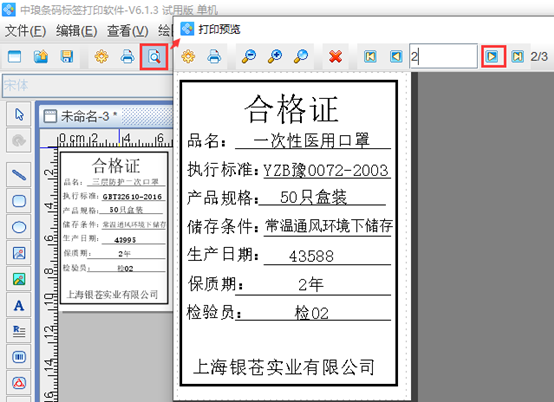Click 常温通风环境下储存 in the preview label
The image size is (554, 402).
pos(329,226)
